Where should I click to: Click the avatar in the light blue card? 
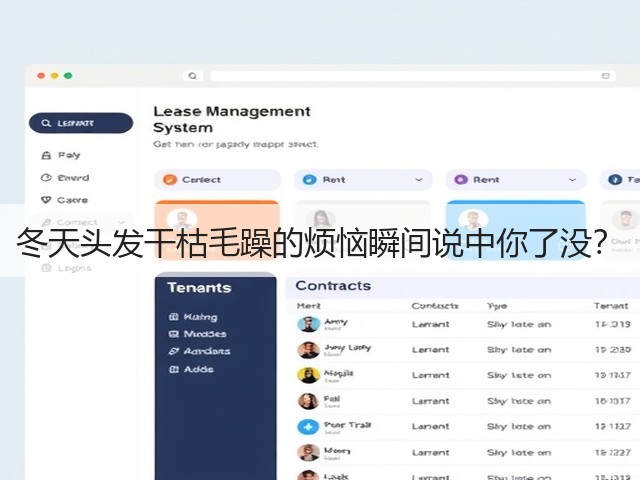473,219
